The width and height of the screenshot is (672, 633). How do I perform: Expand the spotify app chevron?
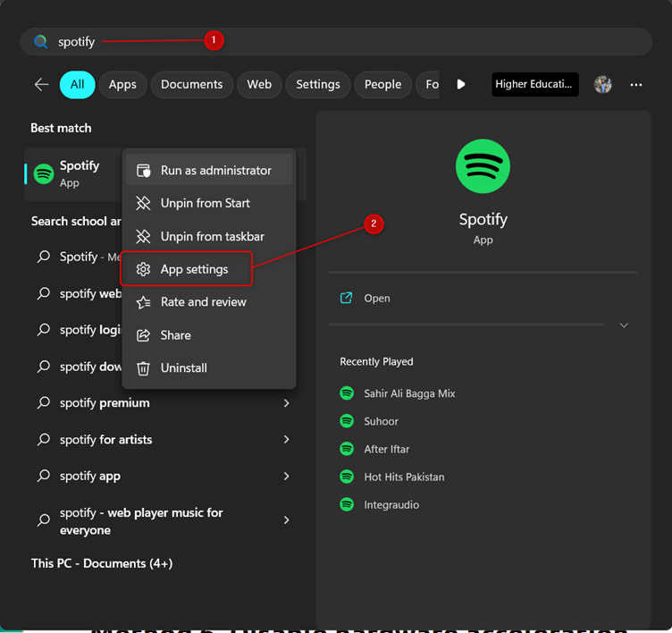(x=286, y=476)
